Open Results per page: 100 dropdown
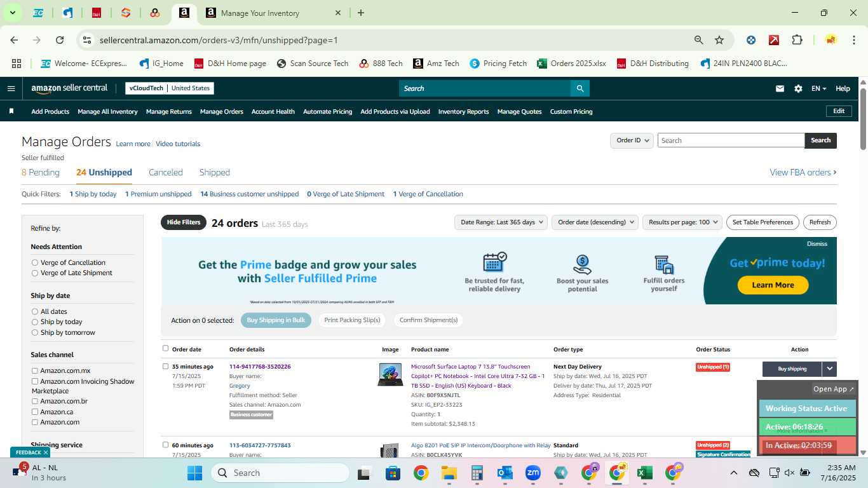This screenshot has width=868, height=488. 682,222
